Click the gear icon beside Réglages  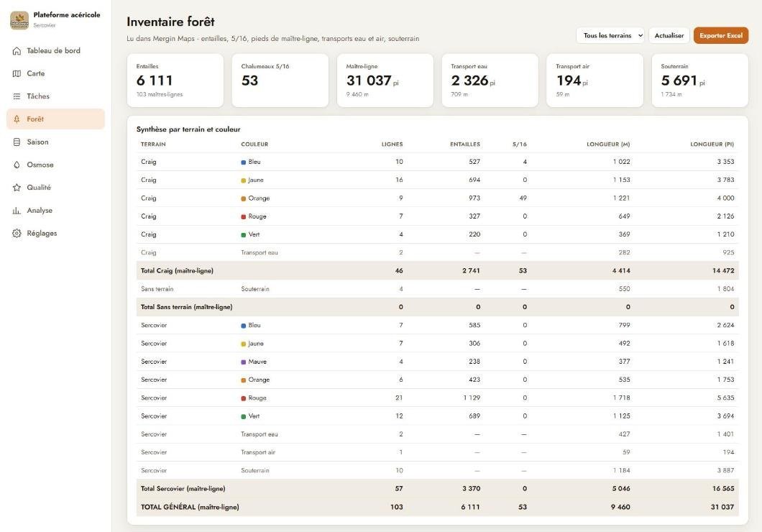(x=17, y=234)
